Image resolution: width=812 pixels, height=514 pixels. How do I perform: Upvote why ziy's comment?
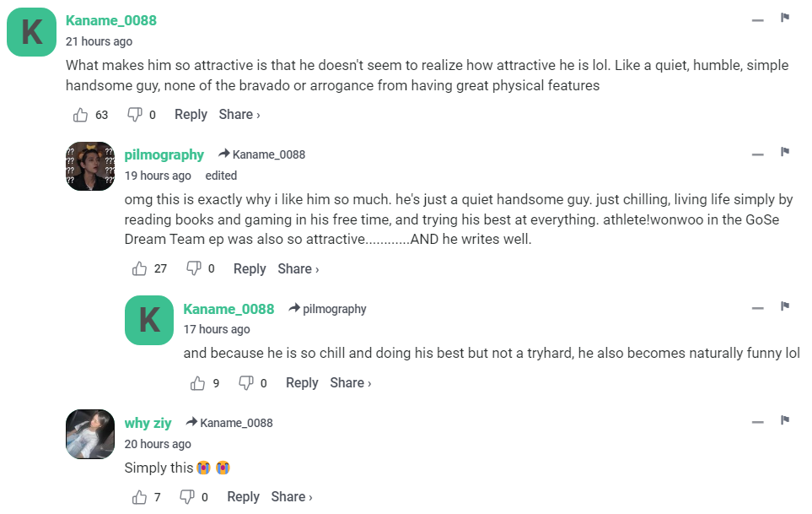click(x=140, y=498)
